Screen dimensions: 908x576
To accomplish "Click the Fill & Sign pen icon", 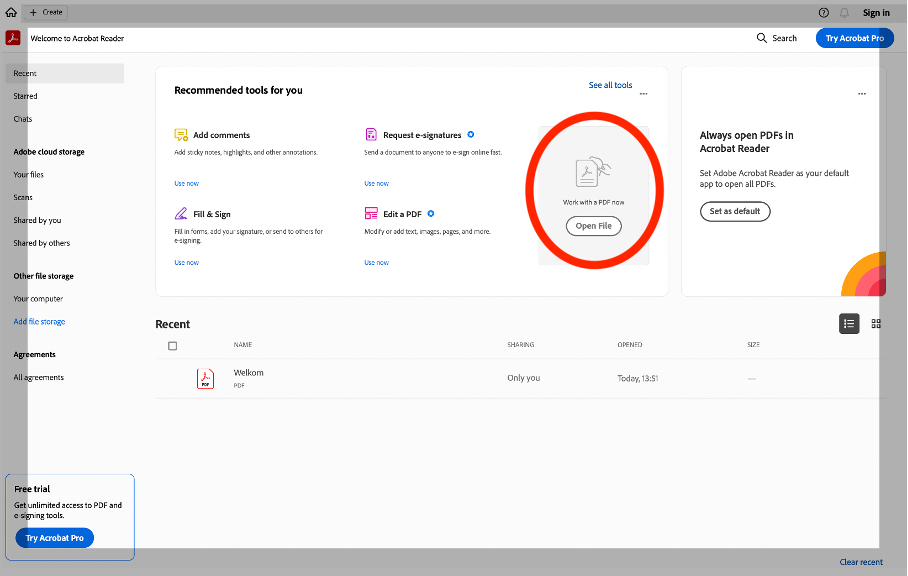I will pyautogui.click(x=181, y=214).
